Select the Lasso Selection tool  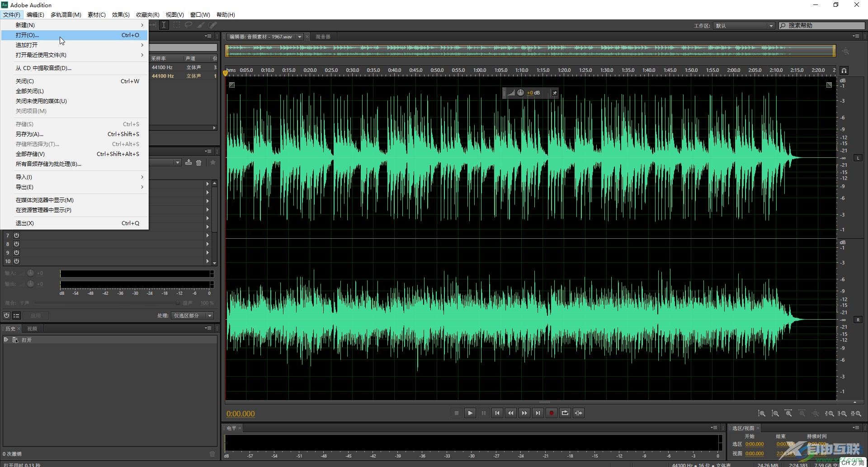click(189, 25)
